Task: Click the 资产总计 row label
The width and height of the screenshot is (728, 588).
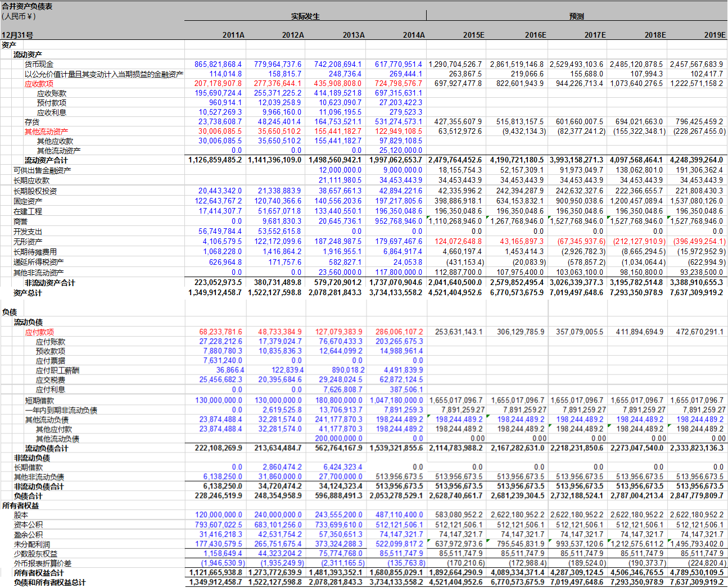Action: tap(28, 293)
